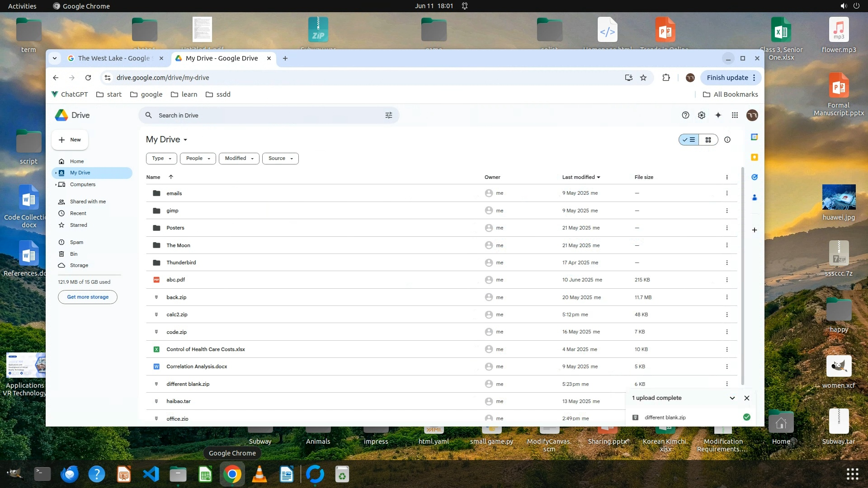Open view details info icon
This screenshot has height=488, width=868.
click(727, 140)
